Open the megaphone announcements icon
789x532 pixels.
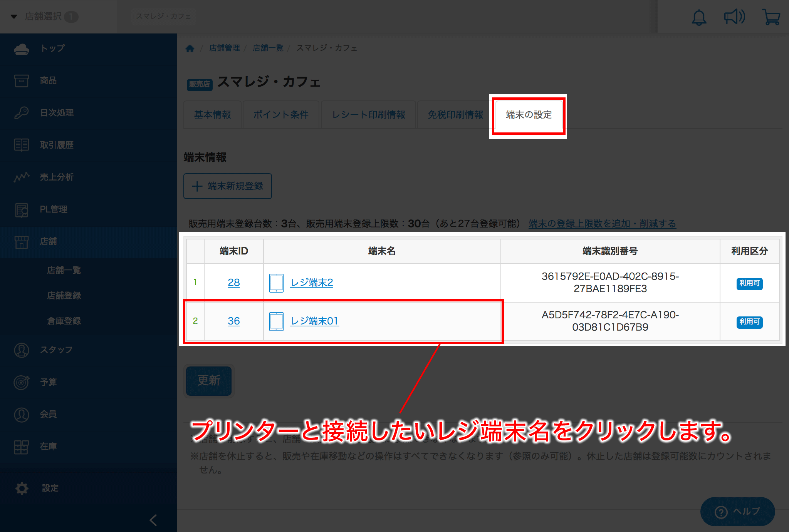(x=734, y=17)
